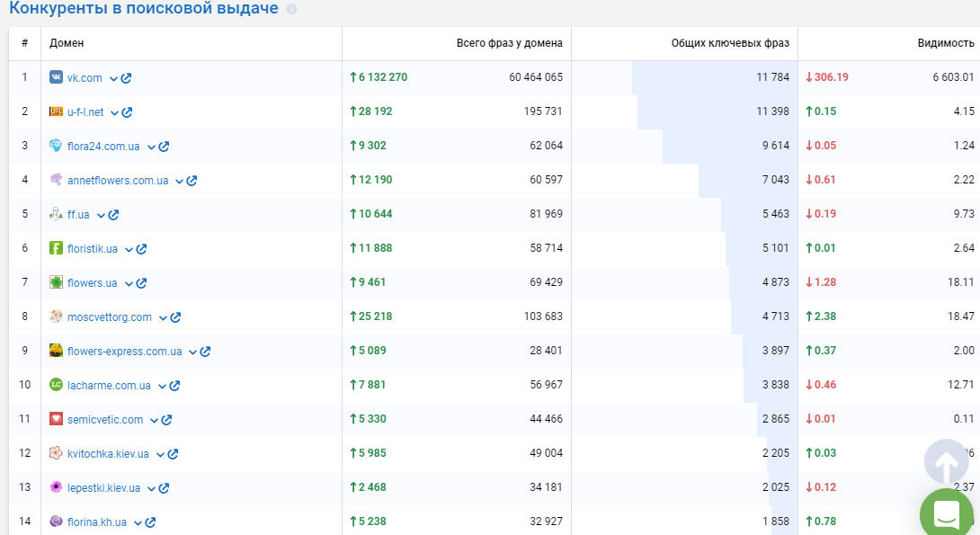Image resolution: width=980 pixels, height=535 pixels.
Task: Open external link icon for u-f-l.net
Action: [127, 112]
